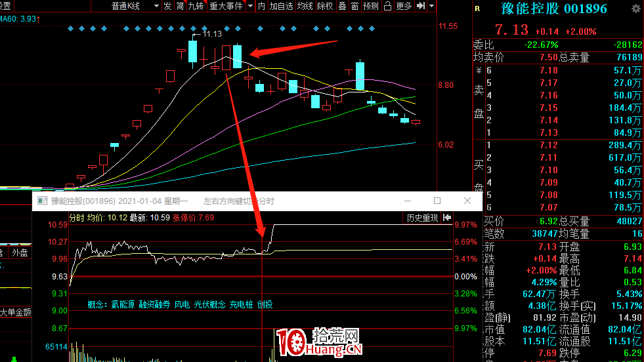Click the 创投 concept link
The width and height of the screenshot is (644, 362).
tap(265, 304)
